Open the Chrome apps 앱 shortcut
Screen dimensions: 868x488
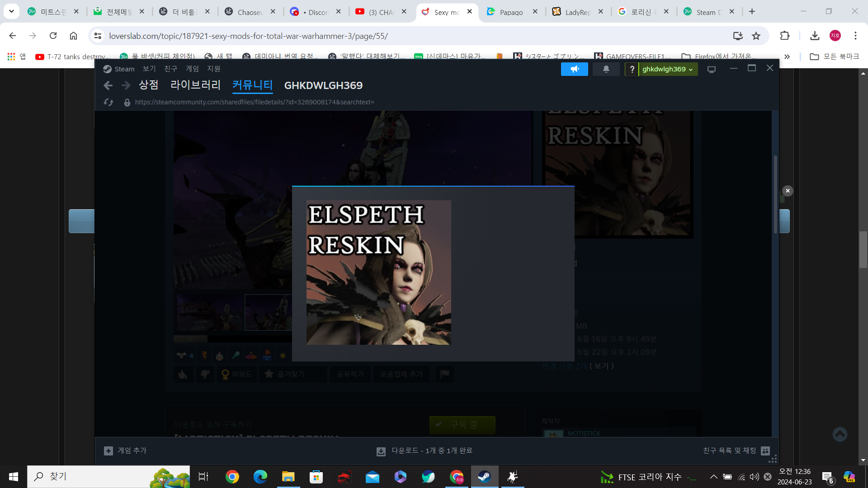click(x=17, y=56)
